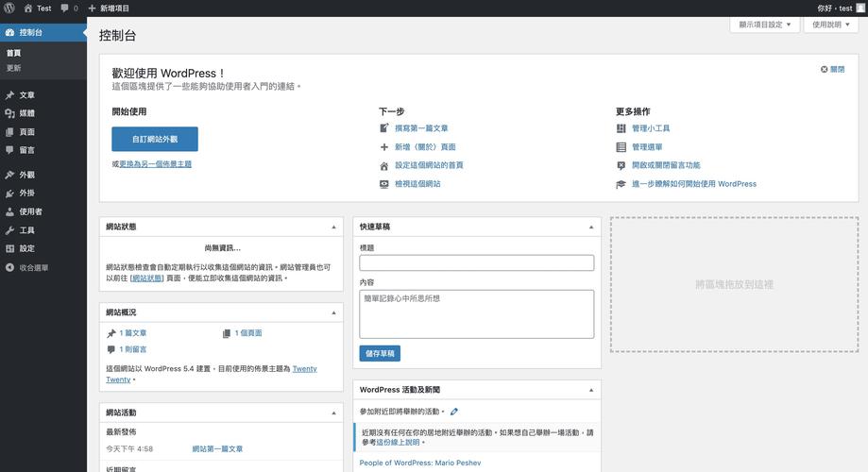Viewport: 868px width, 472px height.
Task: Open the 媒體 menu in the sidebar
Action: point(43,113)
